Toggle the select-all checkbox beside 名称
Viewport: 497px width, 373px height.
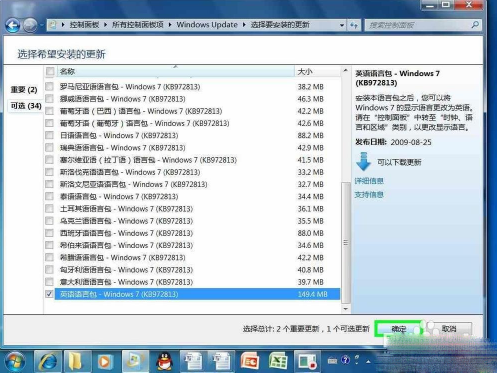[50, 71]
